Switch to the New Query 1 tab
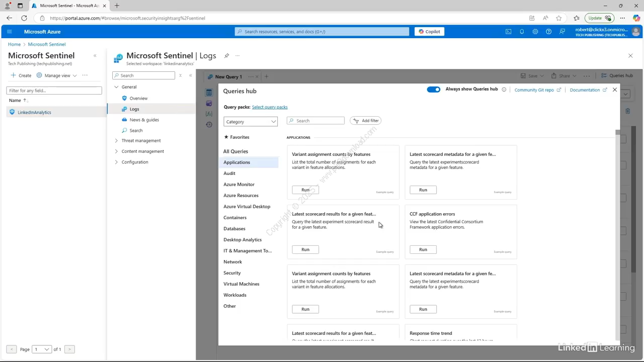 tap(228, 77)
